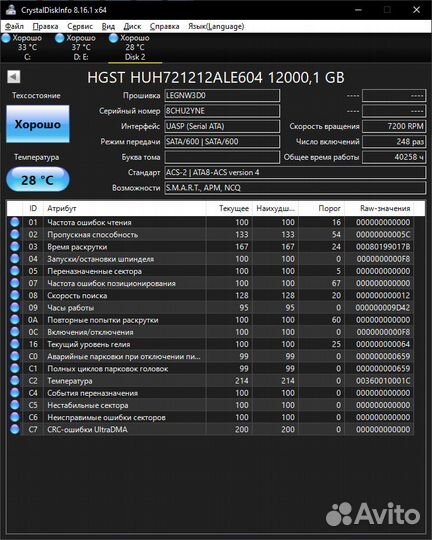Open the Правка menu
The height and width of the screenshot is (540, 432).
coord(45,27)
